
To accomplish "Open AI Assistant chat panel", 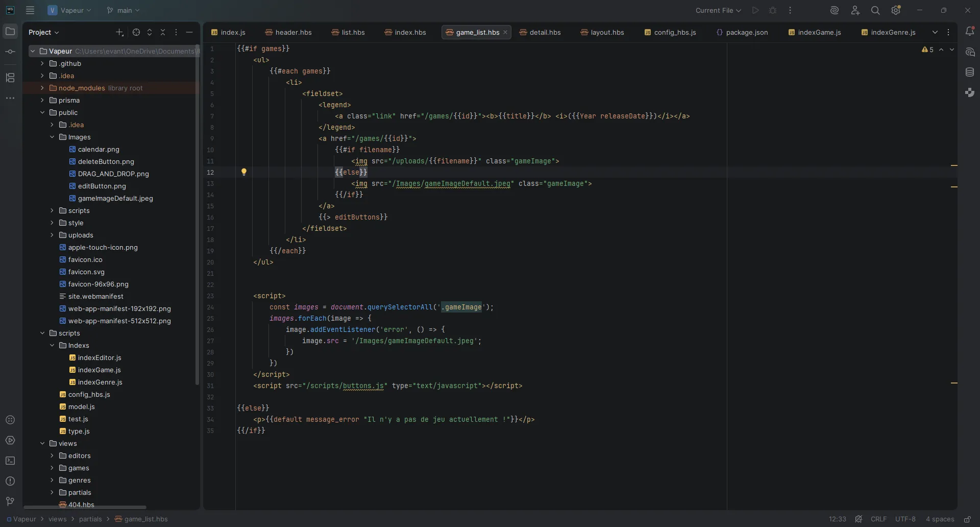I will pyautogui.click(x=970, y=52).
